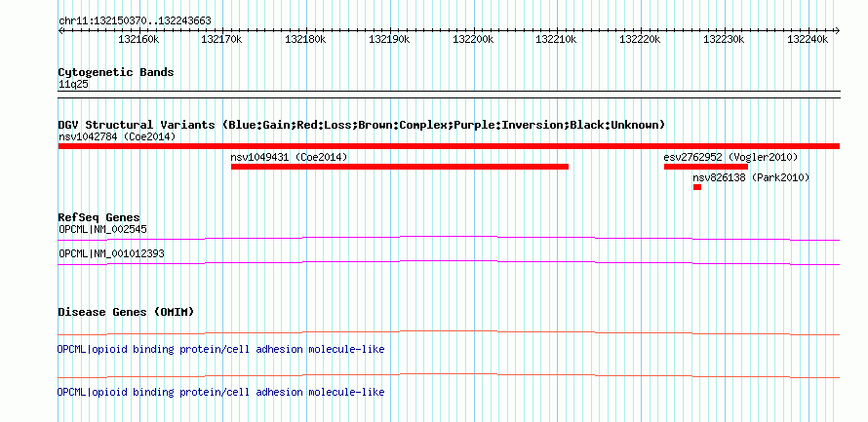Click the 132190k ruler tick label
Screen dimensions: 868x422
[390, 39]
